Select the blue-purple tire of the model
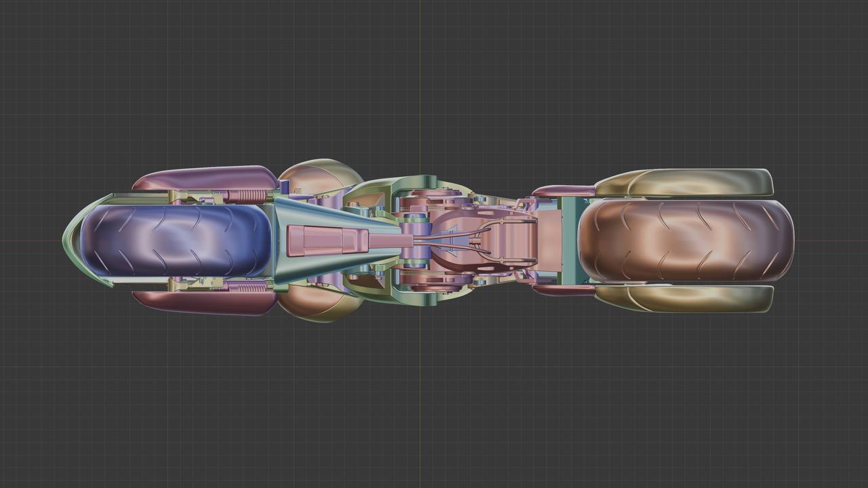This screenshot has width=868, height=488. (175, 241)
